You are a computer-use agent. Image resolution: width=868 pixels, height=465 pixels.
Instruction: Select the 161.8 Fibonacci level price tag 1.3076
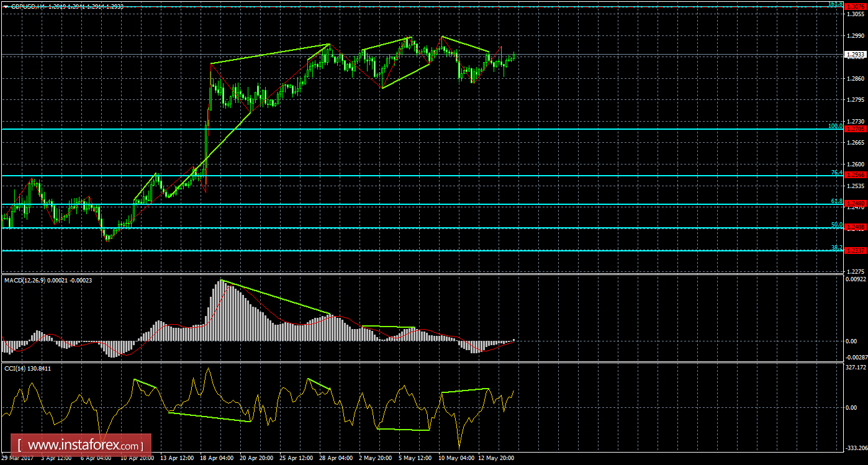point(856,7)
